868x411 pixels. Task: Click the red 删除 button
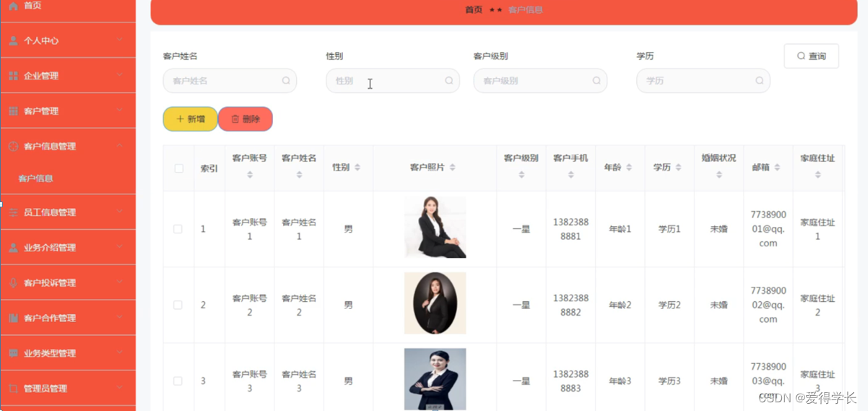pyautogui.click(x=246, y=119)
